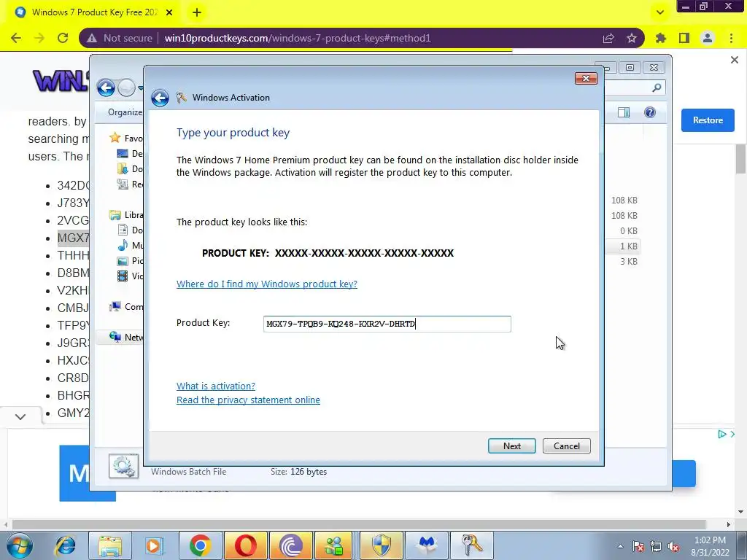Viewport: 747px width, 560px height.
Task: Open Action Center flag tray icon
Action: (638, 546)
